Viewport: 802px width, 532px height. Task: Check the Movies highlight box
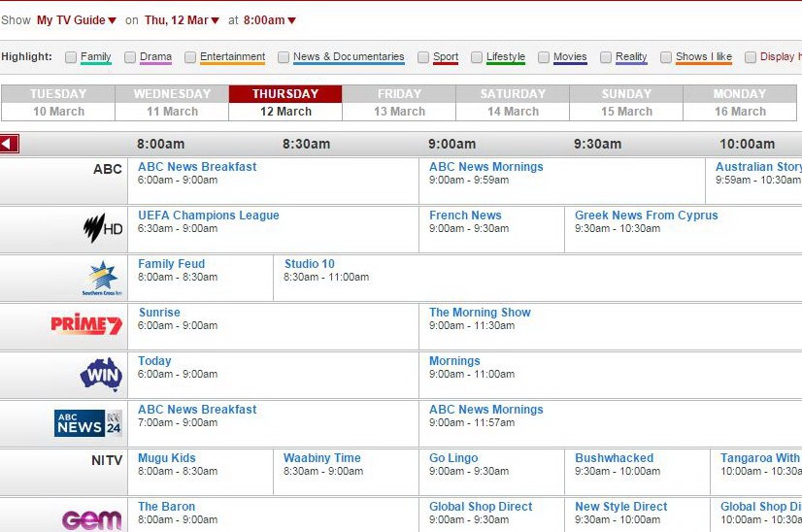pos(543,57)
